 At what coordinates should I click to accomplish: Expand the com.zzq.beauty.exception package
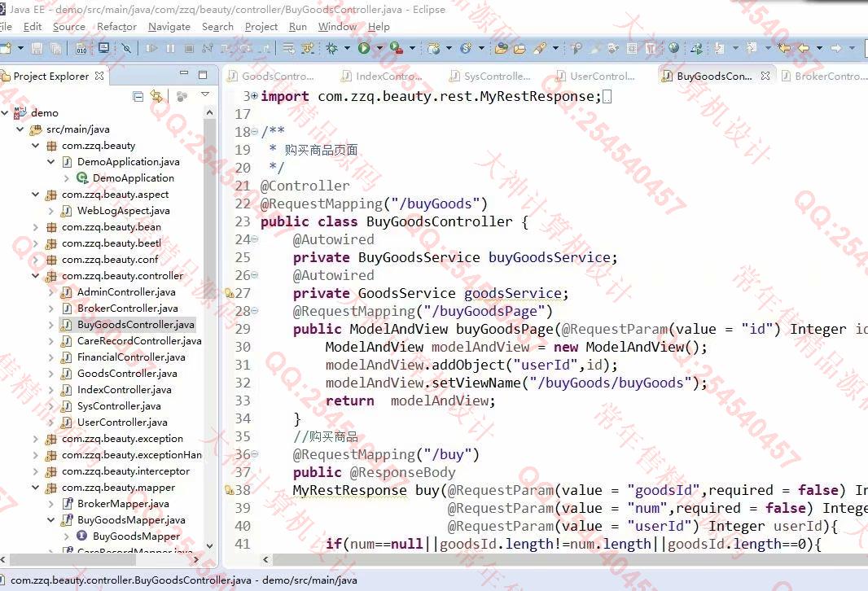coord(36,439)
